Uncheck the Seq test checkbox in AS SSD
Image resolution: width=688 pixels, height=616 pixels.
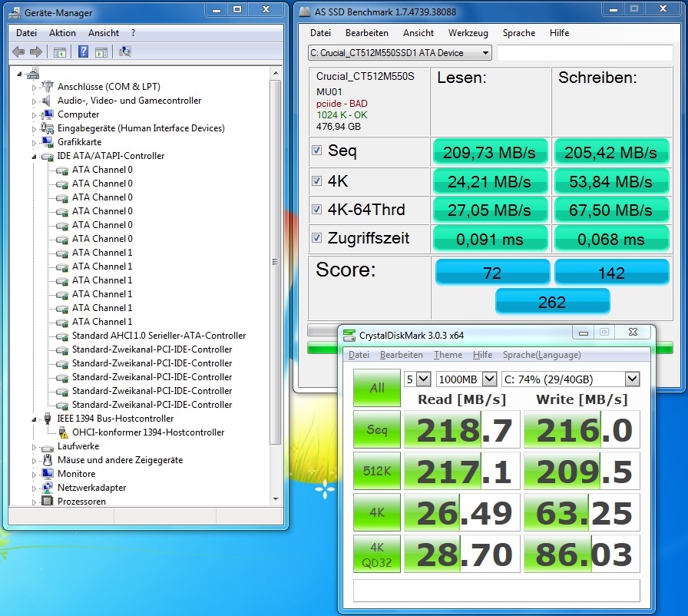[x=316, y=150]
